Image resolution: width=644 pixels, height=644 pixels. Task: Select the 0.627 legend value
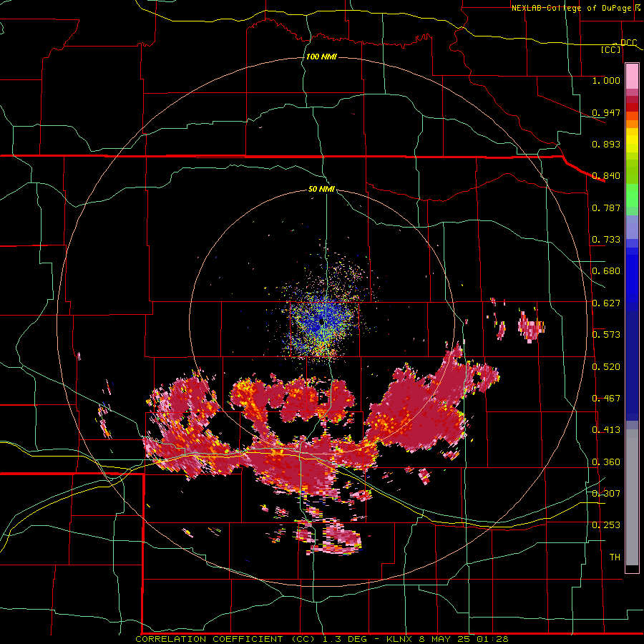(x=606, y=303)
